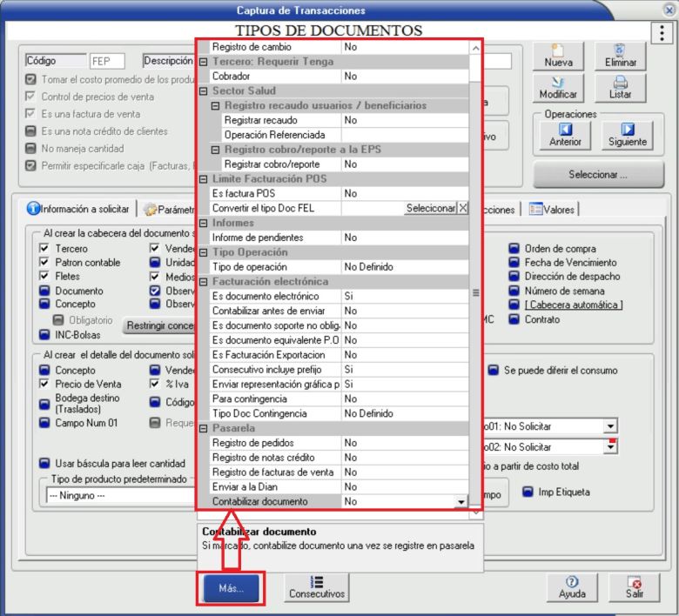Screen dimensions: 679x616
Task: Click the Más... button
Action: [231, 588]
